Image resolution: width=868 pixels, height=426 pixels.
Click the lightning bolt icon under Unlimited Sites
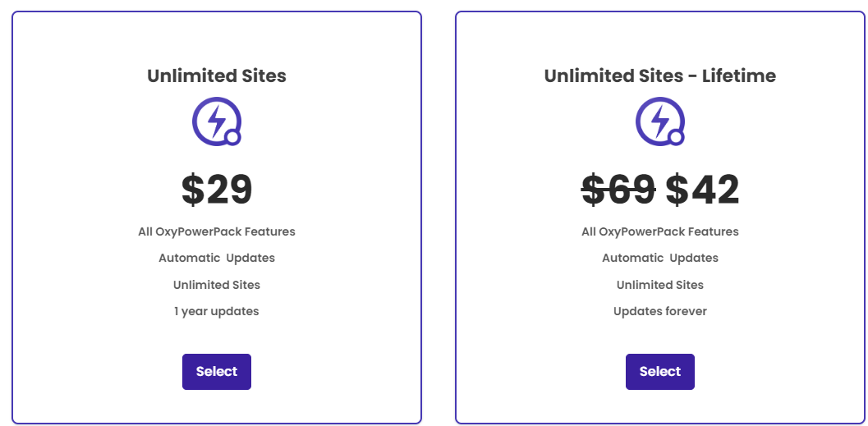click(217, 121)
